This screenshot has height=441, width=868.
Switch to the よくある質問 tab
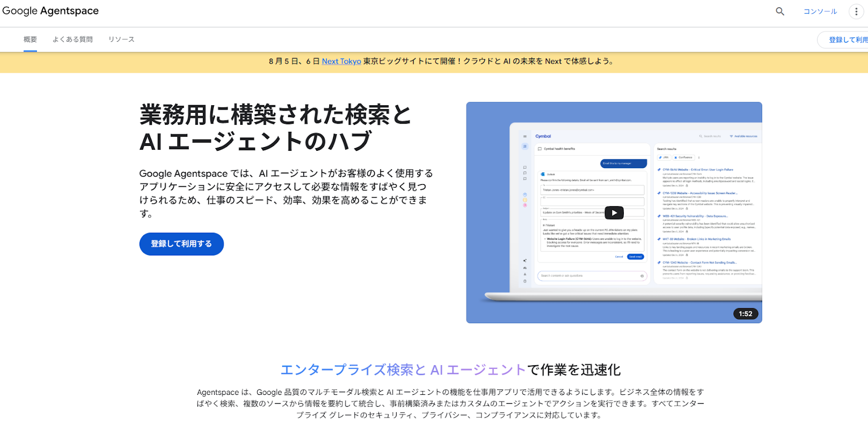(x=73, y=40)
